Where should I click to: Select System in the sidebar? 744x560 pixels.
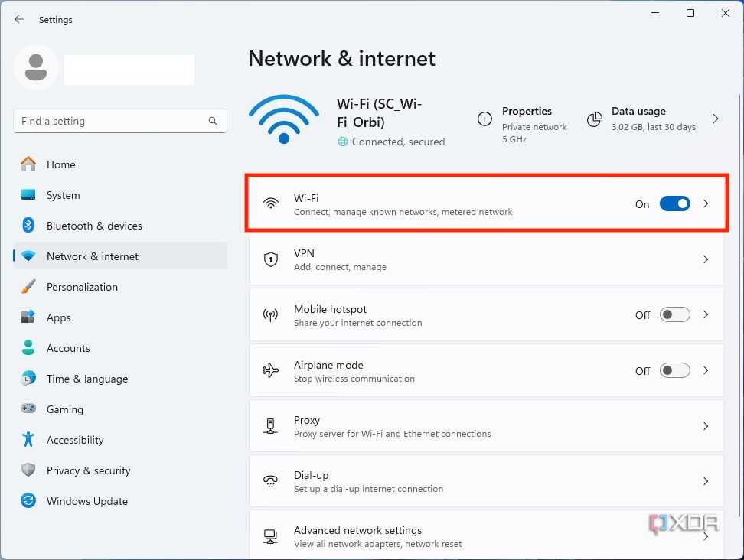[120, 195]
